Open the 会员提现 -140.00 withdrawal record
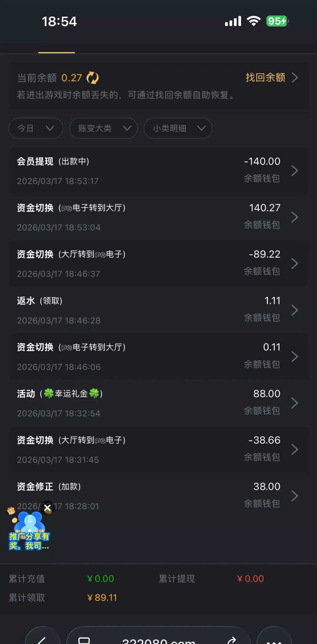The height and width of the screenshot is (644, 317). (x=158, y=171)
